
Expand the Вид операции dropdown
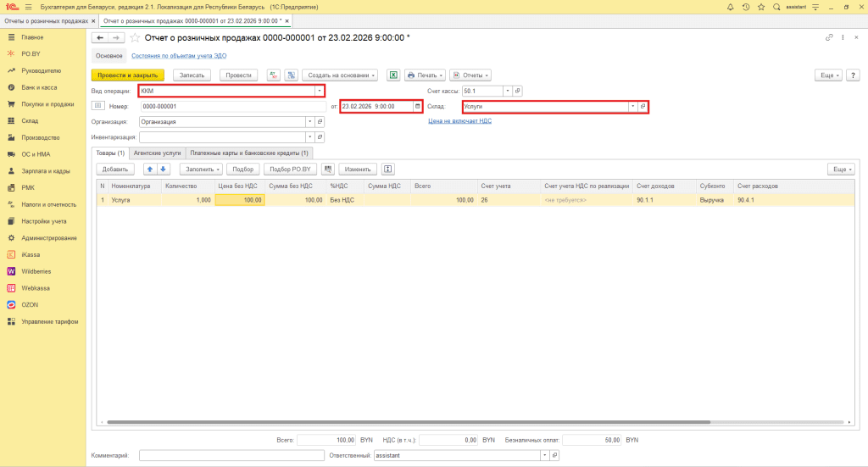[x=319, y=91]
